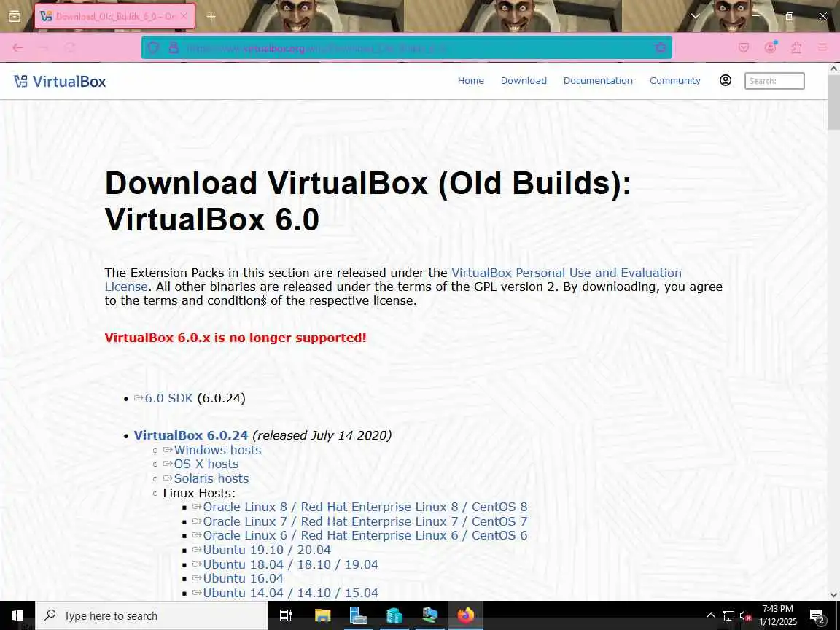The height and width of the screenshot is (630, 840).
Task: Click the page vertical scrollbar thumb
Action: point(833,102)
